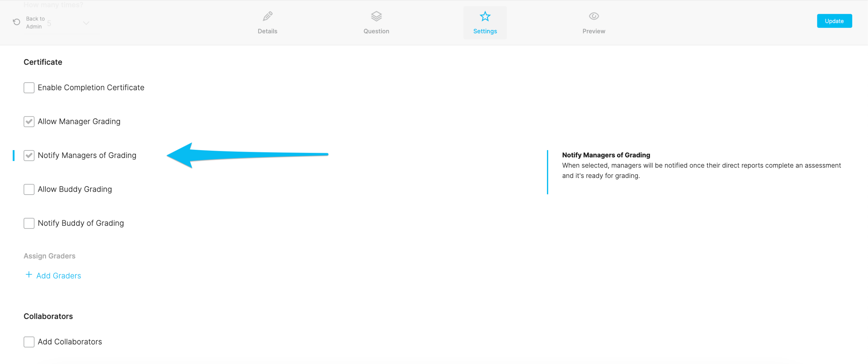Screen dimensions: 868x364
Task: Click the Add Graders link
Action: [x=59, y=276]
